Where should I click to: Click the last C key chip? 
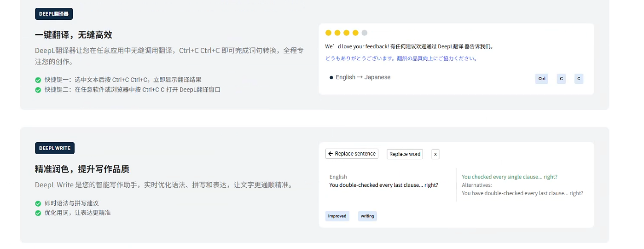pyautogui.click(x=579, y=79)
